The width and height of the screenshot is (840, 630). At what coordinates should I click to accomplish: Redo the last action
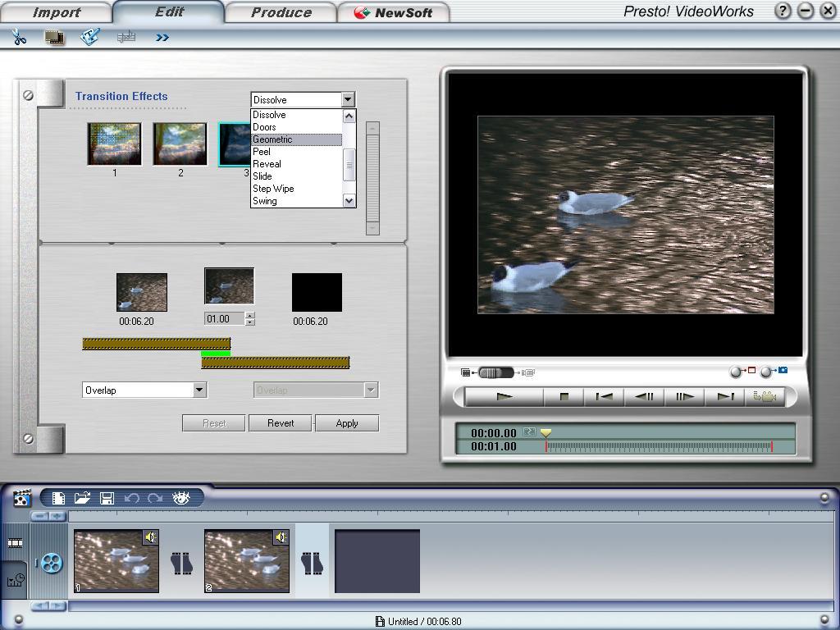point(155,498)
